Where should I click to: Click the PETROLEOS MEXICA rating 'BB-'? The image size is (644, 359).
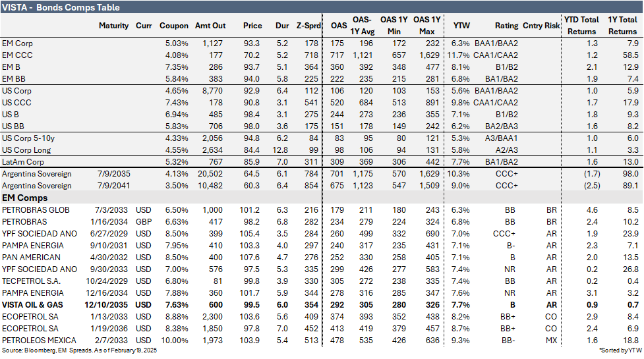coord(508,341)
